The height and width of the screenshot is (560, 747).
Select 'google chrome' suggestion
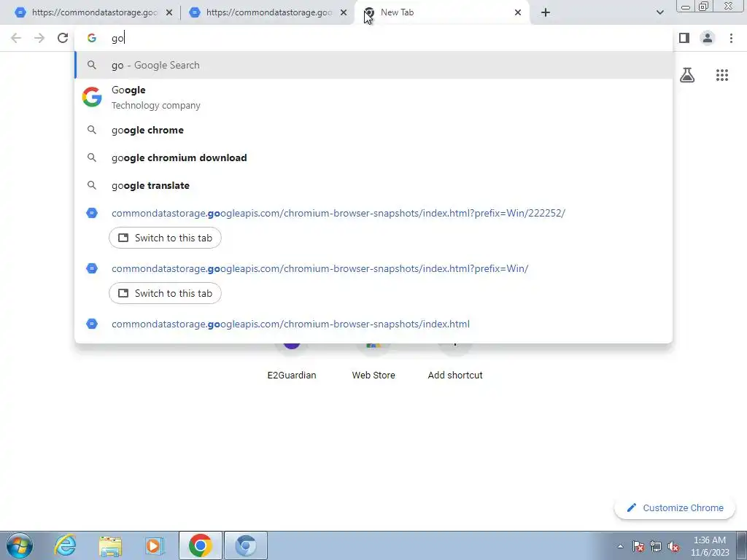point(373,130)
